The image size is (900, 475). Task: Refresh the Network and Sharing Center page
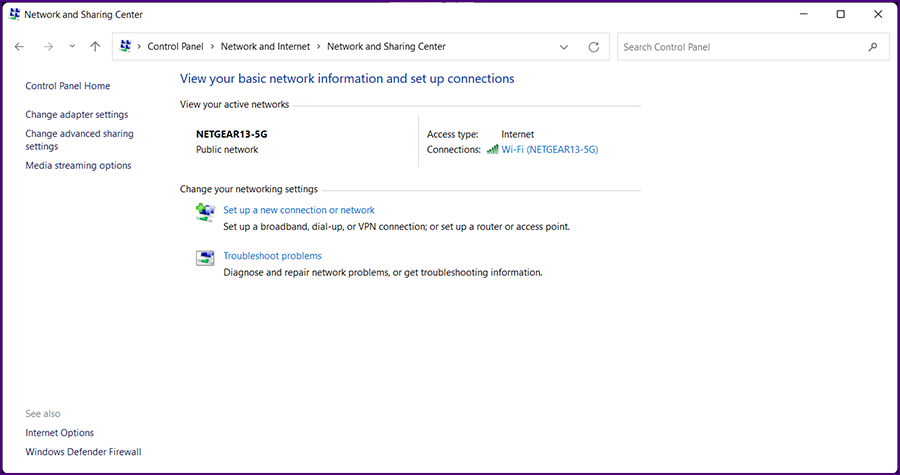click(x=594, y=47)
